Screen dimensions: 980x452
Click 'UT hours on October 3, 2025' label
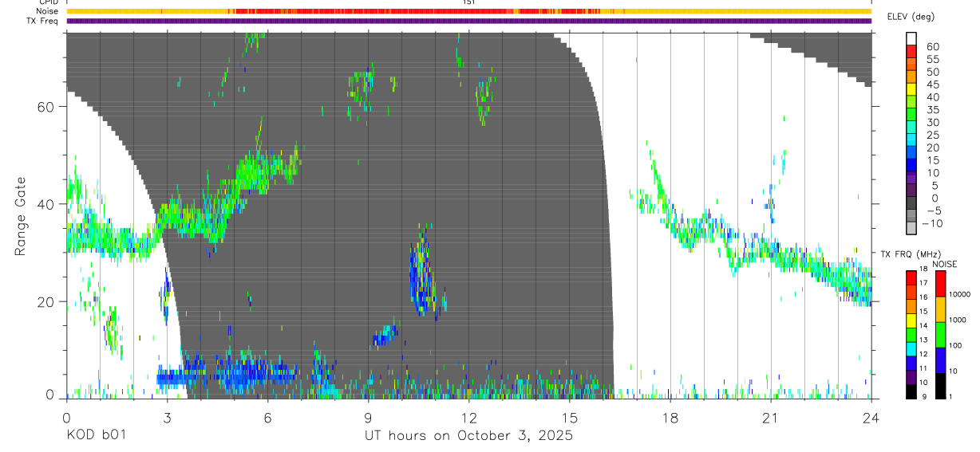pos(468,436)
